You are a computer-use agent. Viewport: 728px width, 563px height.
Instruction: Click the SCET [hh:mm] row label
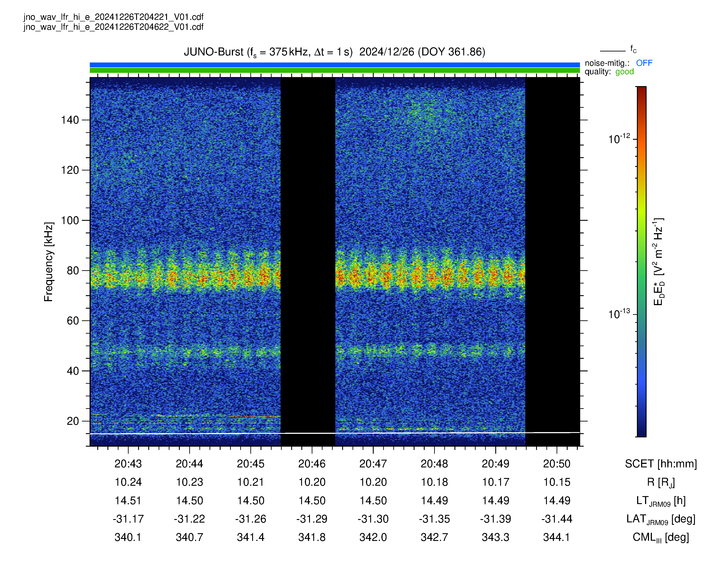(661, 464)
